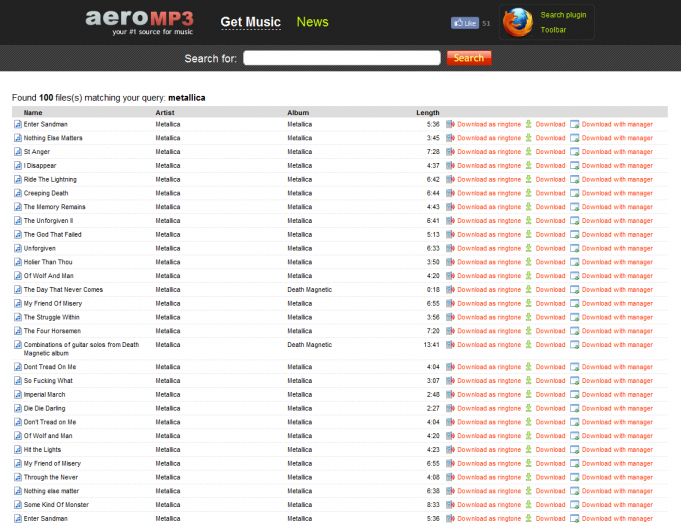681x525 pixels.
Task: Click the green download icon in The Day That Never Comes row
Action: point(529,289)
